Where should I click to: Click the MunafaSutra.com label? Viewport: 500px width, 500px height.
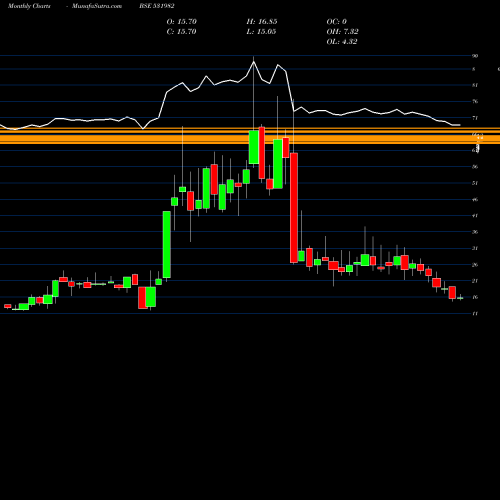tap(97, 6)
